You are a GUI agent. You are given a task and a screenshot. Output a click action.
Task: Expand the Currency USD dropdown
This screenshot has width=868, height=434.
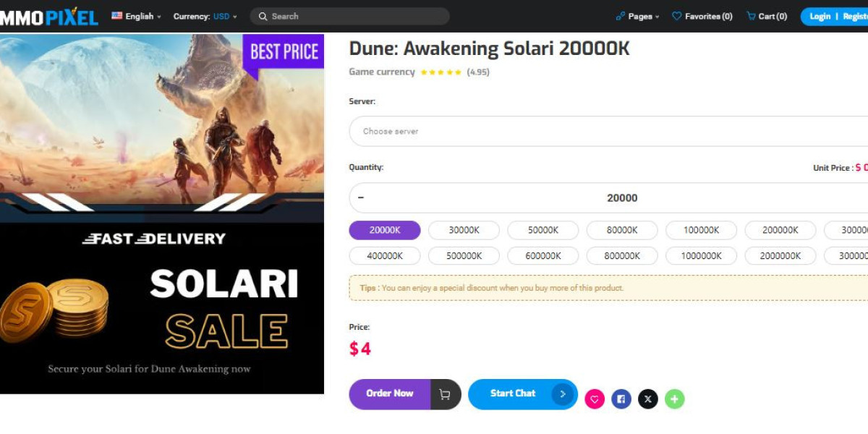tap(205, 16)
